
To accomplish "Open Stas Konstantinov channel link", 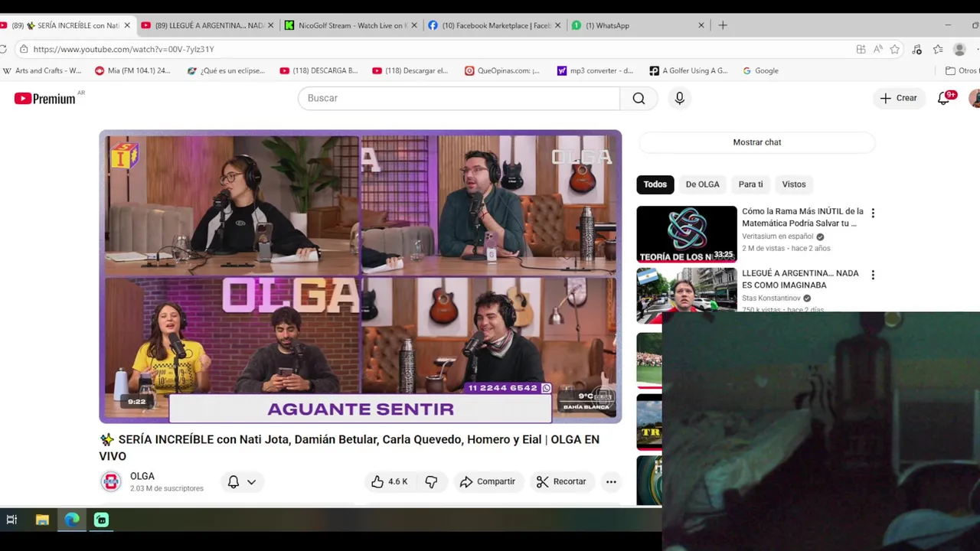I will click(x=771, y=298).
